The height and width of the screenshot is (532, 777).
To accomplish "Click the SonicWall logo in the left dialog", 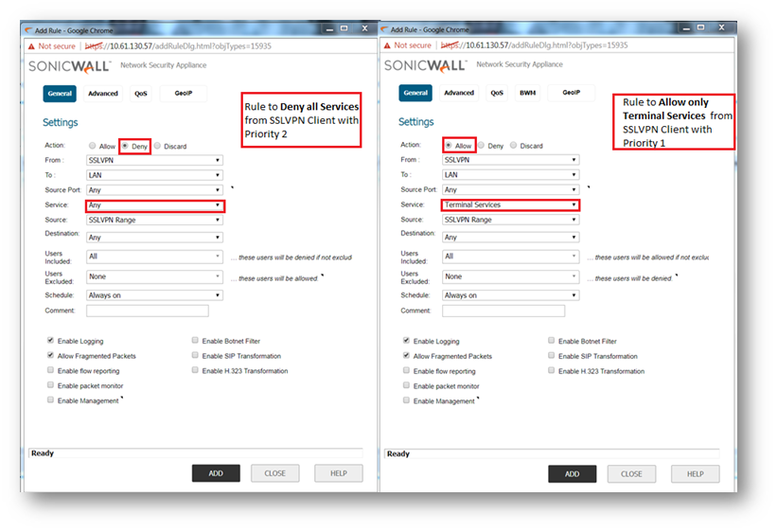I will tap(69, 66).
